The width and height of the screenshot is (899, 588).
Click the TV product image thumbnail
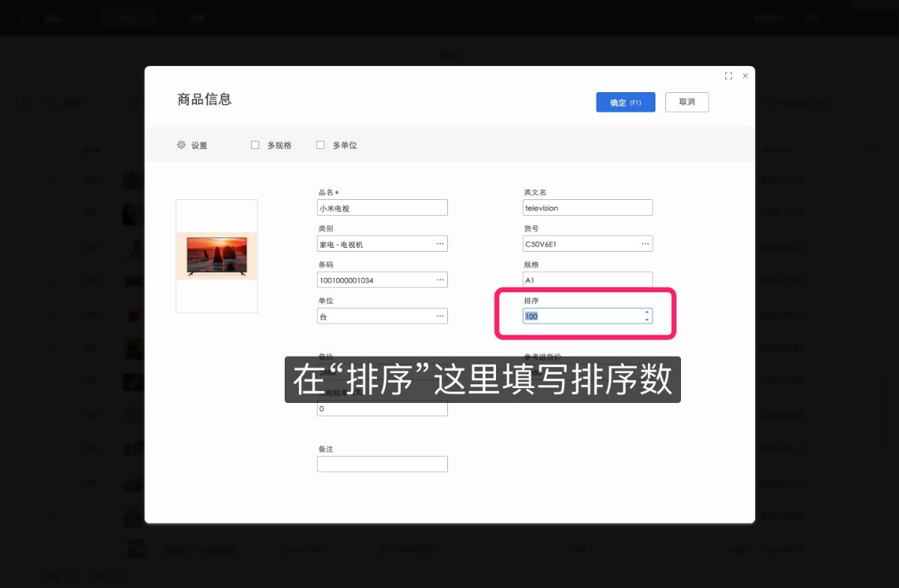(x=217, y=256)
